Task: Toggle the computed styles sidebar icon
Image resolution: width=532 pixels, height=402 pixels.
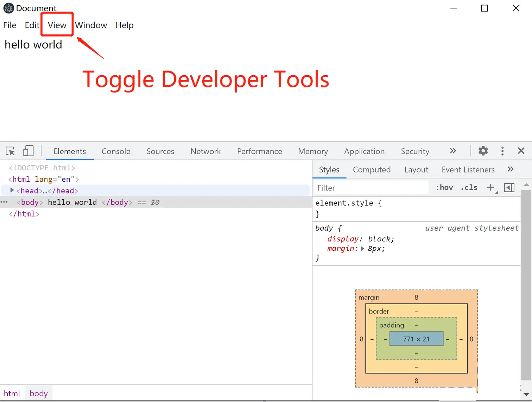Action: 509,188
